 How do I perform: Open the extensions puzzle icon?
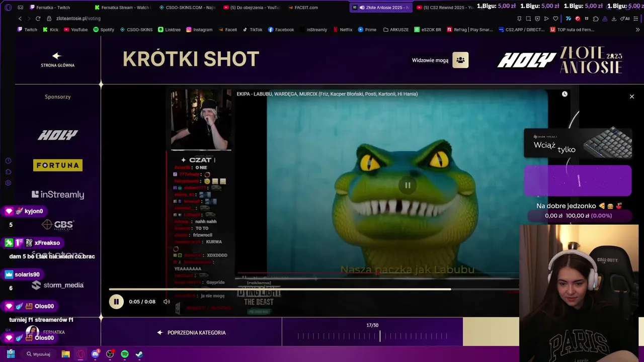(596, 19)
